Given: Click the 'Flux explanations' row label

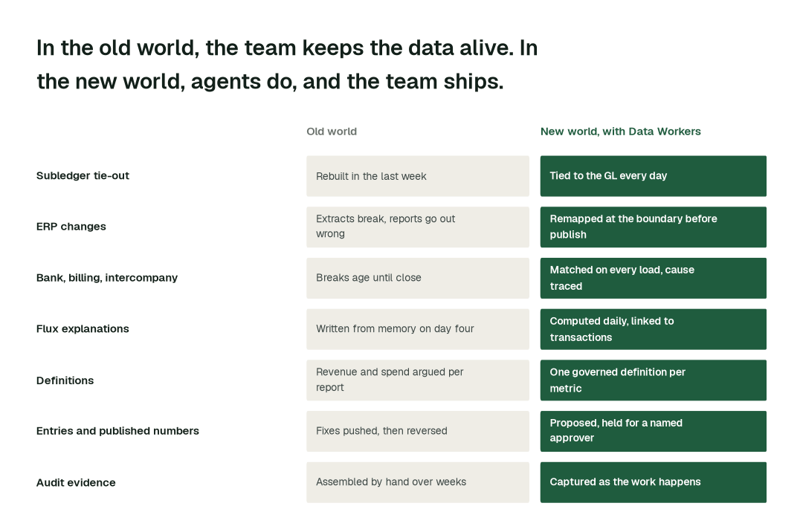Looking at the screenshot, I should click(x=83, y=329).
